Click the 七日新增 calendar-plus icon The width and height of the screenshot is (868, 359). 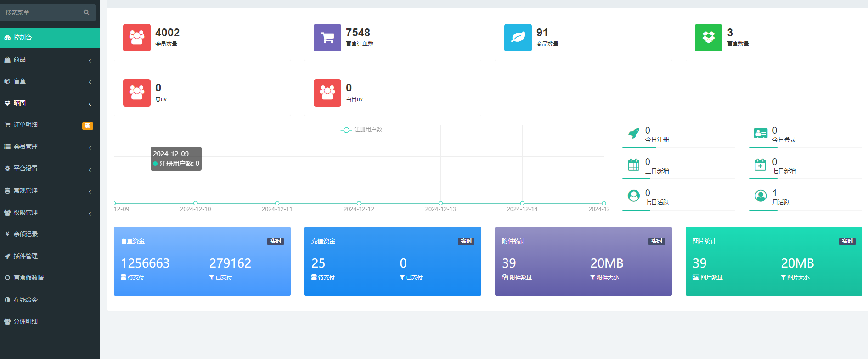761,165
